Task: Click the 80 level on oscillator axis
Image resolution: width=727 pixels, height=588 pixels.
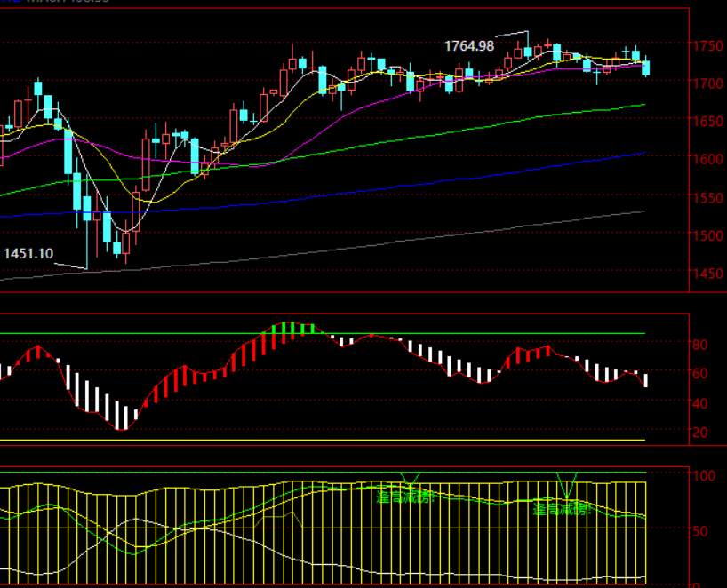Action: pos(700,345)
